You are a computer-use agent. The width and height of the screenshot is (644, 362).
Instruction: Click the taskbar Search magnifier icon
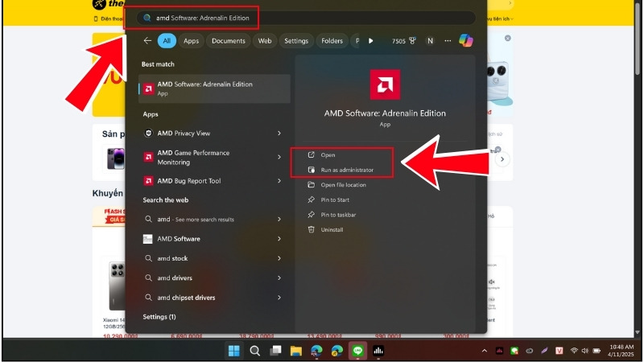[254, 351]
